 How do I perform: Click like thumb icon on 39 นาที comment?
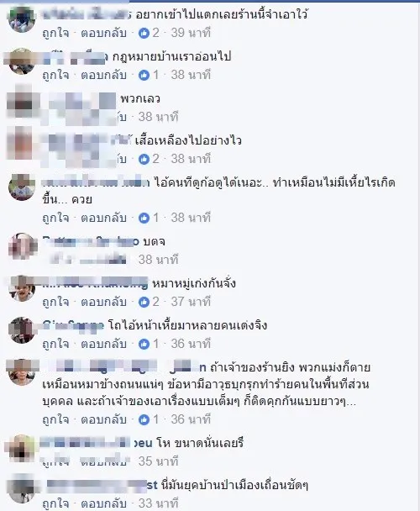(144, 33)
